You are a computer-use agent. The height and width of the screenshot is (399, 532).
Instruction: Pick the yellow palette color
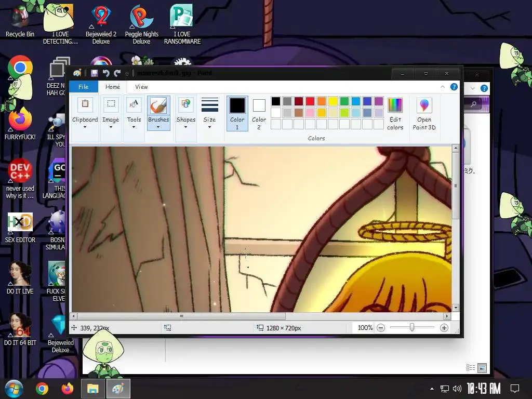[x=333, y=101]
